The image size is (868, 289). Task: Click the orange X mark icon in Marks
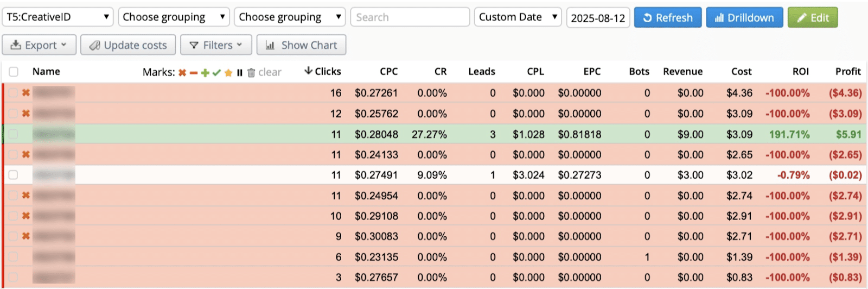coord(182,73)
